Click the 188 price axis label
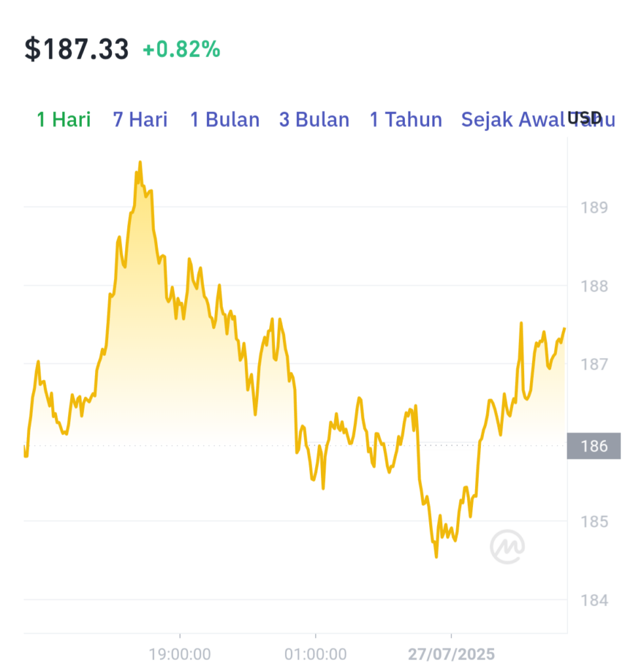Viewport: 644px width, 671px height. point(594,286)
